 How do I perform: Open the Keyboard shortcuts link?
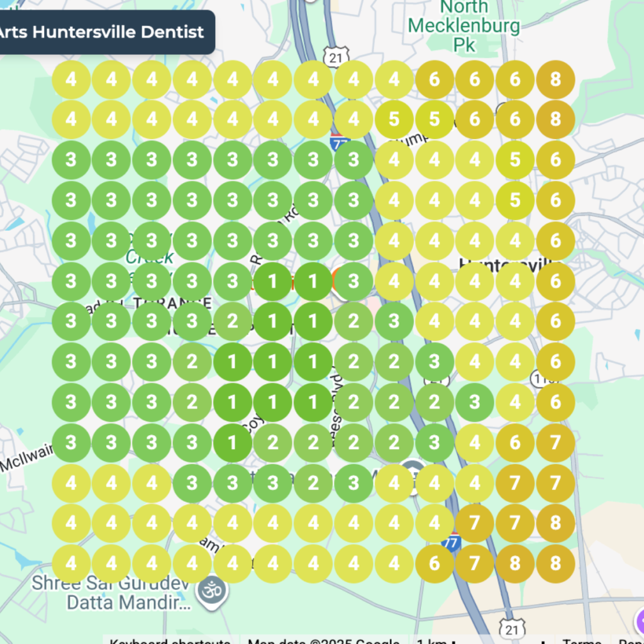pyautogui.click(x=170, y=641)
